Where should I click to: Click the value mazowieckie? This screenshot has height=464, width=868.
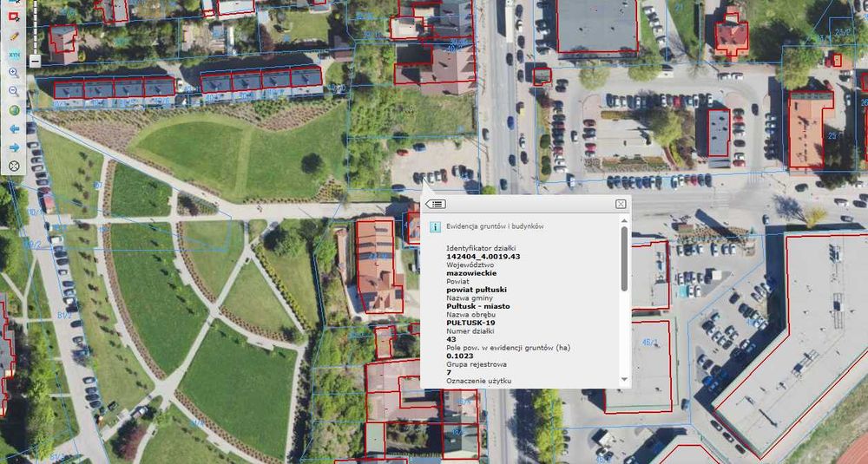pyautogui.click(x=471, y=273)
